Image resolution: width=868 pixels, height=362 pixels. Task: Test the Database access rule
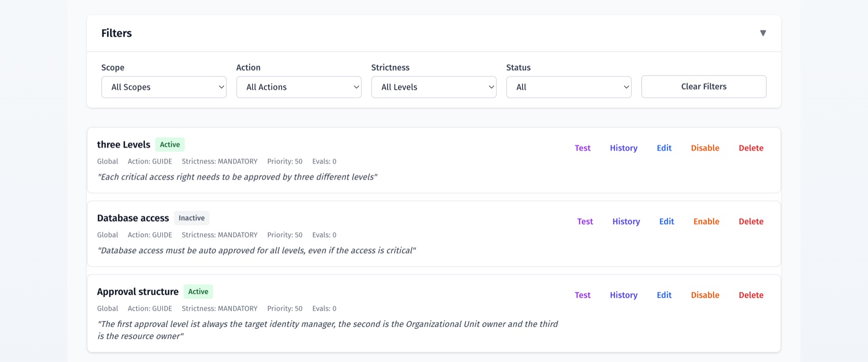(585, 221)
